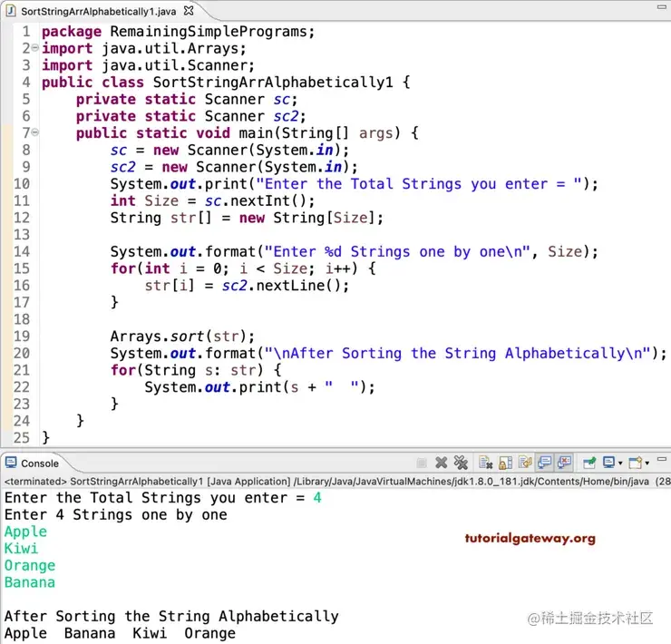The height and width of the screenshot is (644, 671).
Task: Toggle show console when standard error changes
Action: click(x=564, y=463)
